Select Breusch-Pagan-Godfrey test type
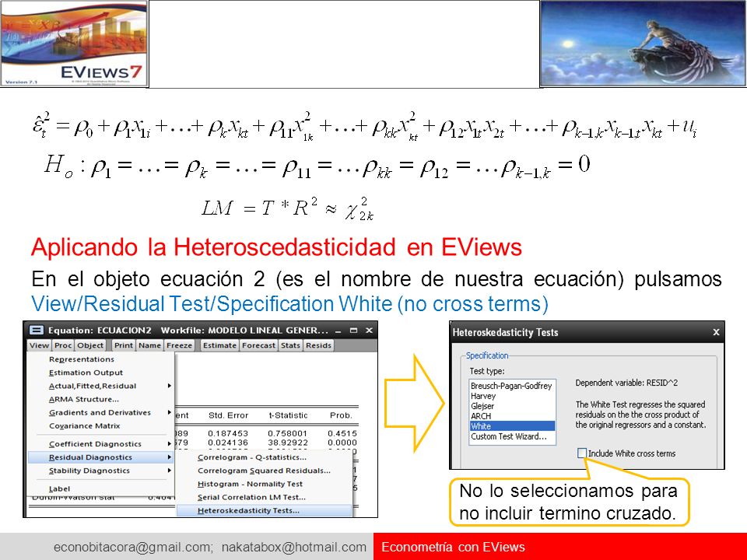 coord(512,386)
